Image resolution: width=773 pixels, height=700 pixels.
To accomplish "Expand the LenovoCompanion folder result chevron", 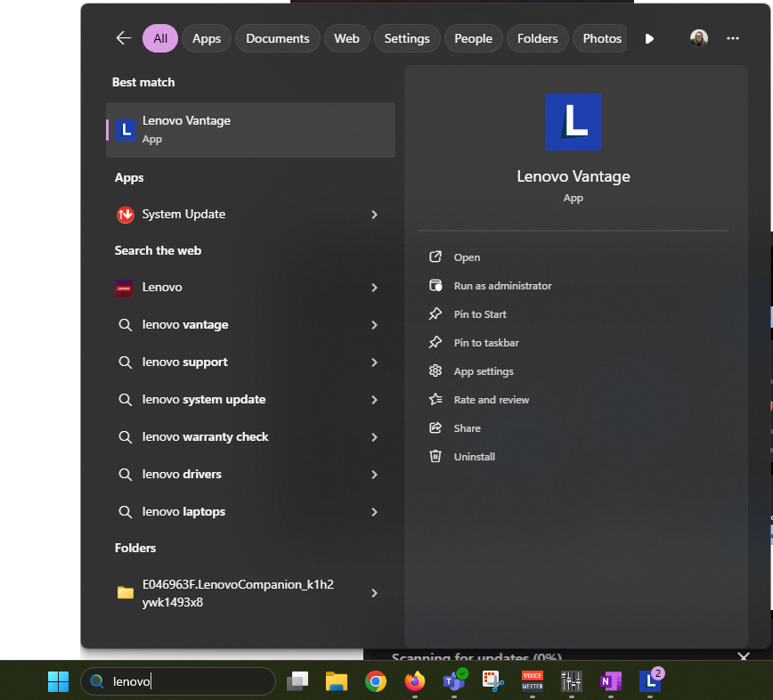I will click(x=374, y=593).
